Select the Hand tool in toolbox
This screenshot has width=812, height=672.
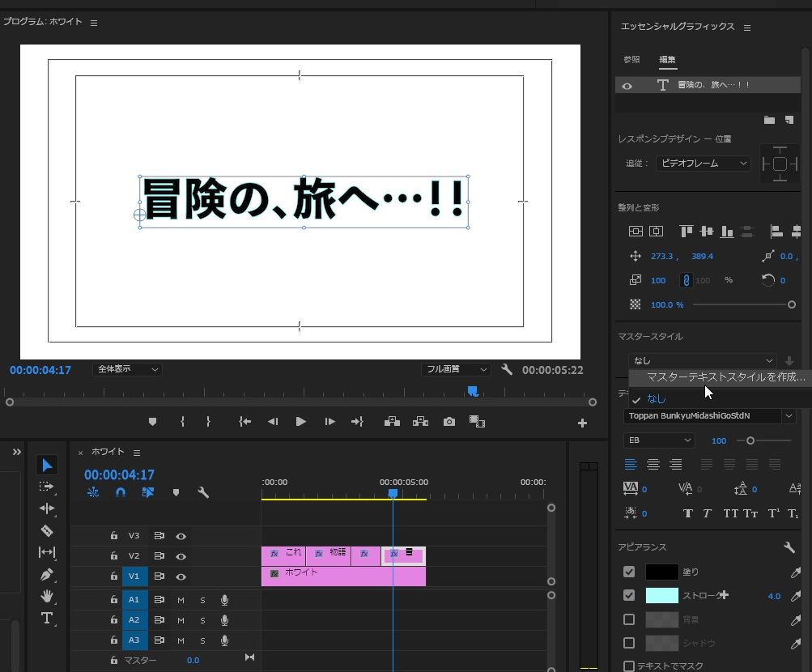click(47, 596)
